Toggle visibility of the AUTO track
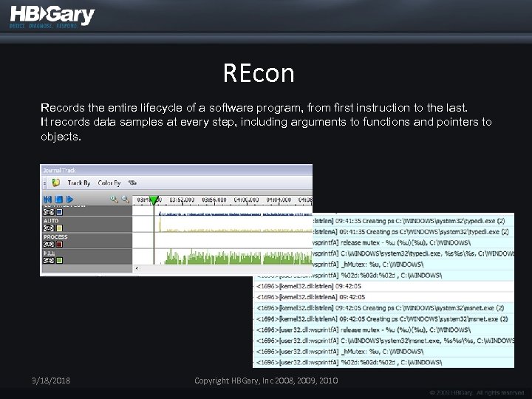Screen dimensions: 532x399 pyautogui.click(x=49, y=228)
